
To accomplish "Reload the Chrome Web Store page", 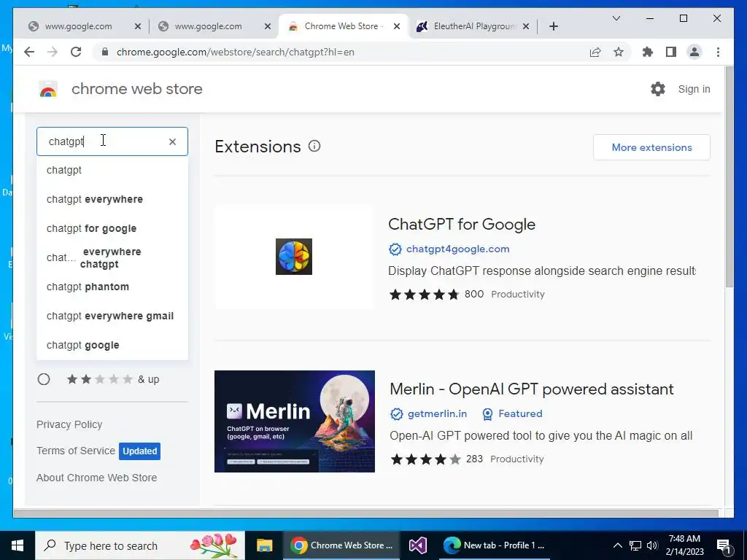I will pos(76,52).
